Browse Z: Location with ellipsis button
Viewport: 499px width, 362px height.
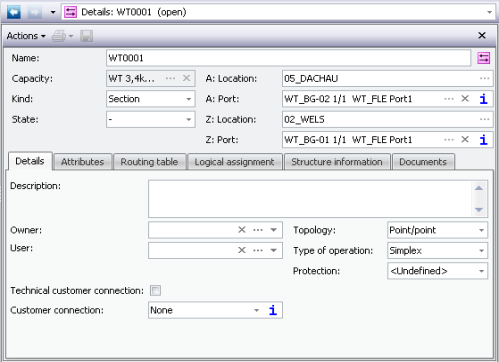[x=484, y=119]
